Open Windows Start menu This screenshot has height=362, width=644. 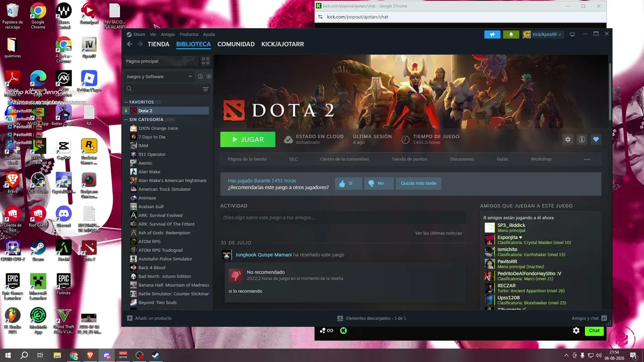[x=8, y=355]
